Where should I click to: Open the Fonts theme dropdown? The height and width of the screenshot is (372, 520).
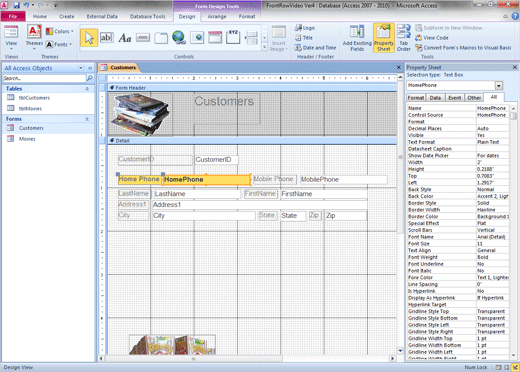pos(59,44)
